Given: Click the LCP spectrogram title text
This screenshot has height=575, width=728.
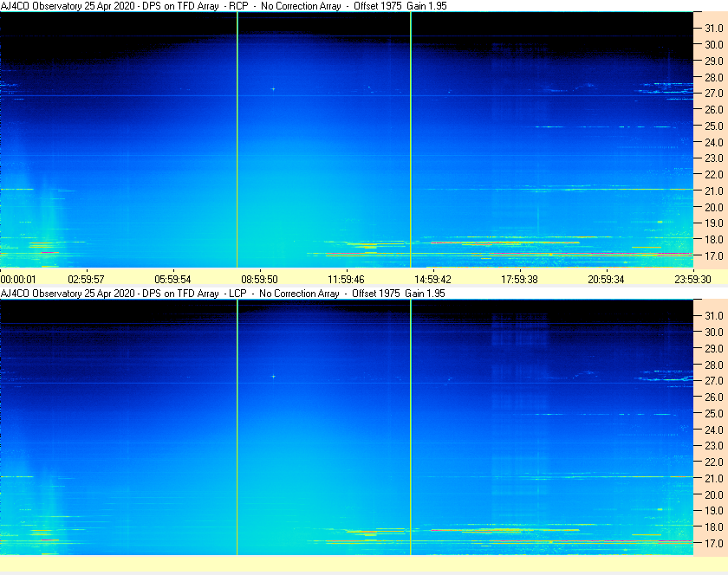Looking at the screenshot, I should pos(223,294).
